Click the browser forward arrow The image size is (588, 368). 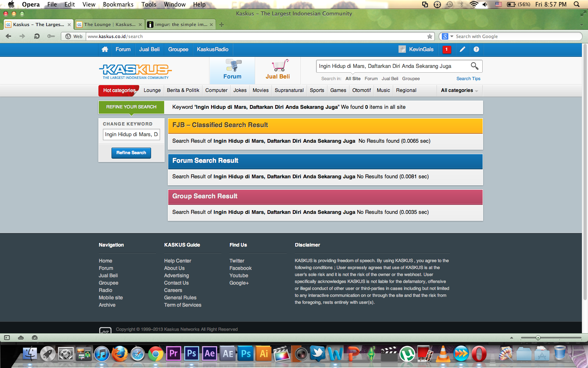(22, 36)
